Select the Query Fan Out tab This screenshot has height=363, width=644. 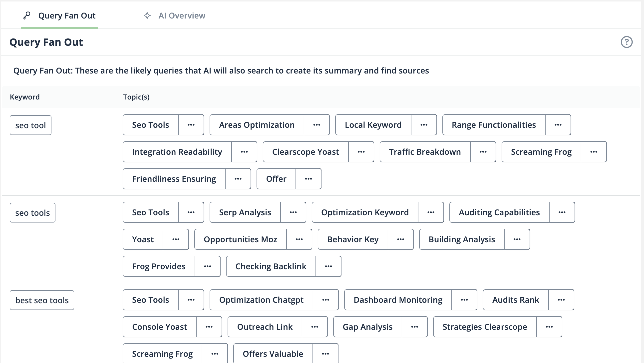tap(66, 15)
